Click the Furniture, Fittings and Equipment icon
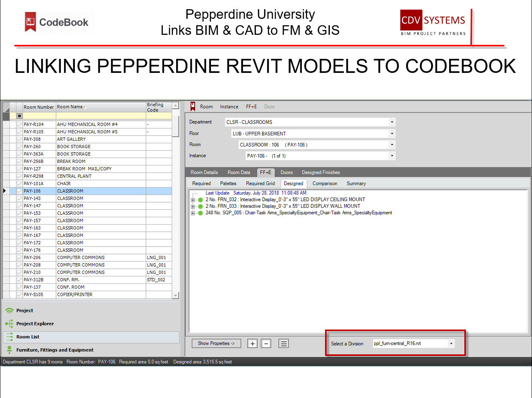 coord(9,350)
